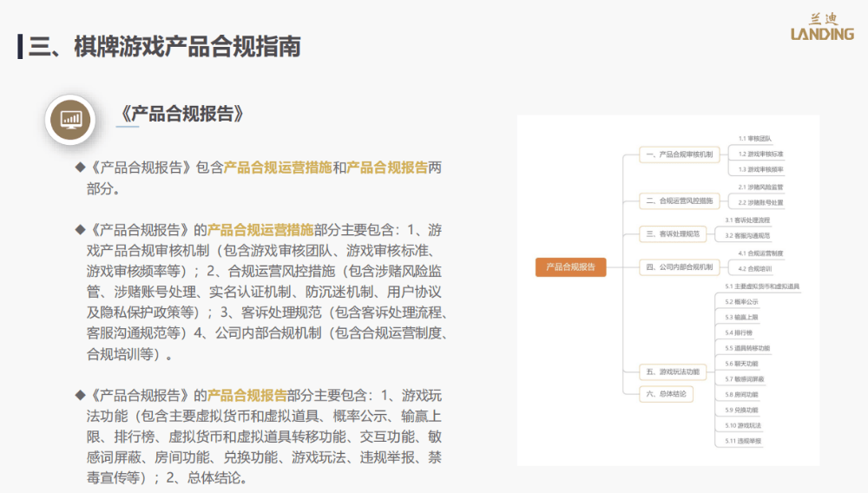This screenshot has height=493, width=868.
Task: Click the 5.2 概率公示 leaf item
Action: point(741,301)
